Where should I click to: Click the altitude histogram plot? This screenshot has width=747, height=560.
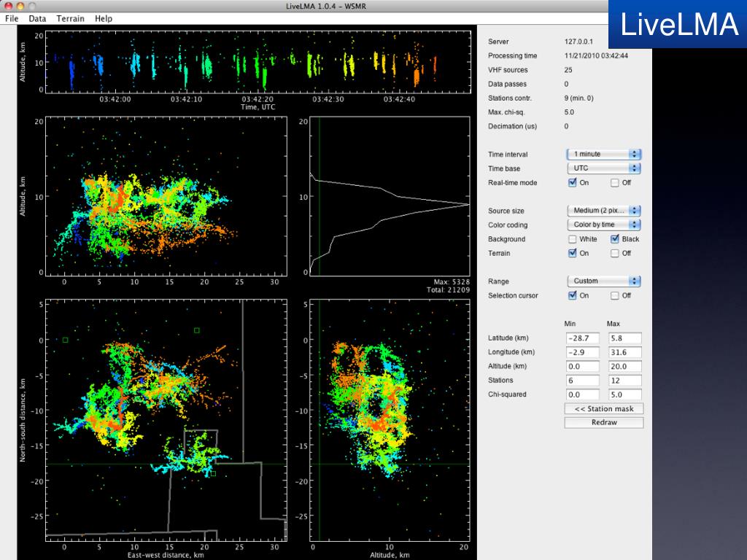[390, 196]
